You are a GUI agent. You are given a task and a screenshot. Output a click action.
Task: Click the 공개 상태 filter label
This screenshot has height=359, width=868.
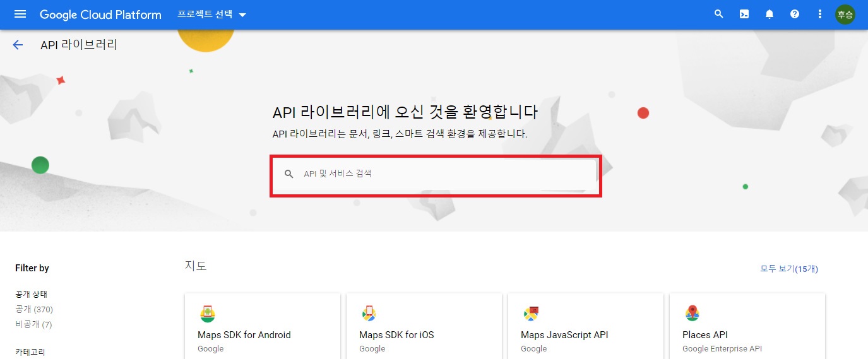(31, 294)
